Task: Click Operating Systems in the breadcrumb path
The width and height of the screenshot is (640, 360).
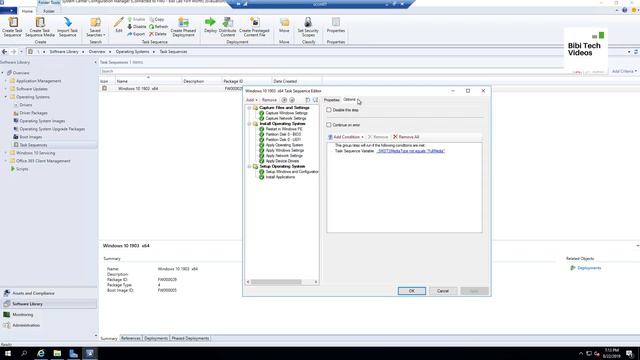Action: point(132,52)
